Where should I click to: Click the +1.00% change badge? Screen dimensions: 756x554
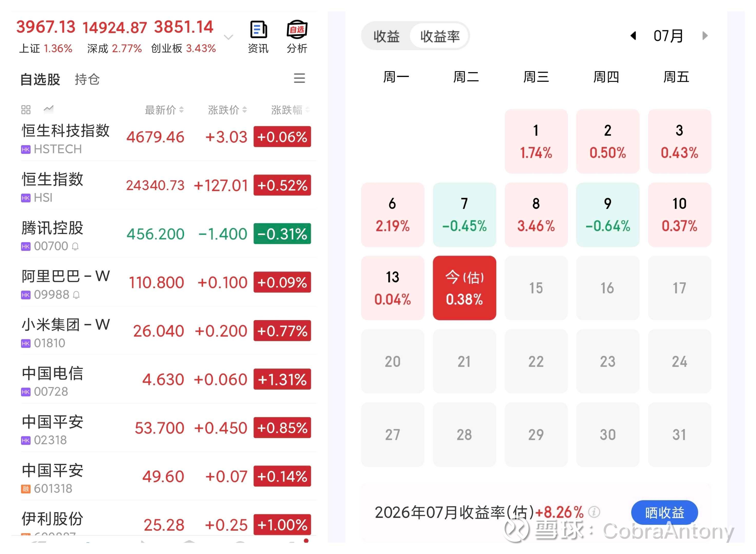click(x=282, y=525)
